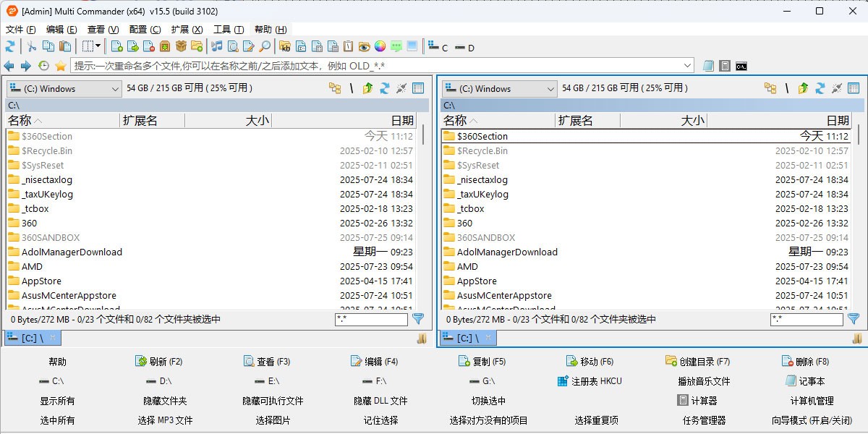Open the folder tree icon in the right panel
This screenshot has width=868, height=434.
770,88
